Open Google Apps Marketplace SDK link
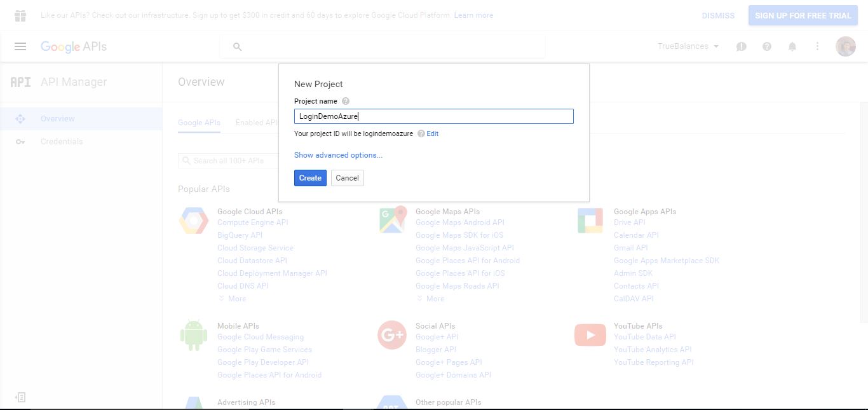 [x=667, y=261]
